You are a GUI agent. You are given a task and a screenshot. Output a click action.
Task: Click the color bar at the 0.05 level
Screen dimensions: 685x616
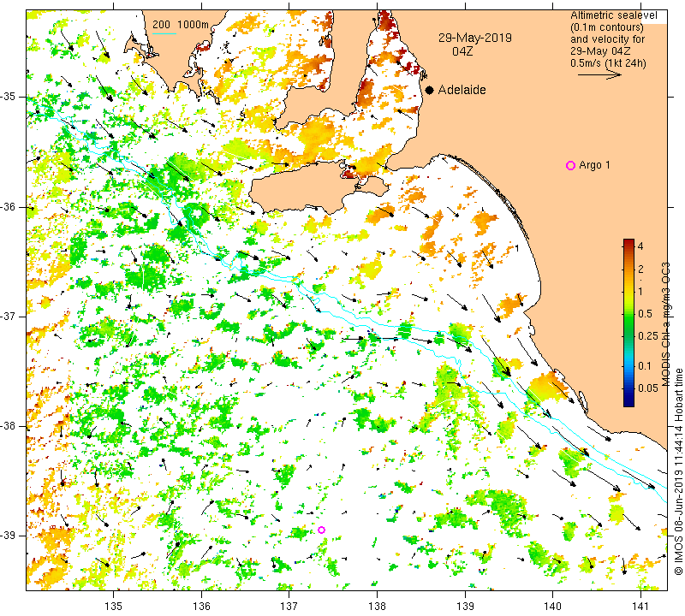(628, 388)
